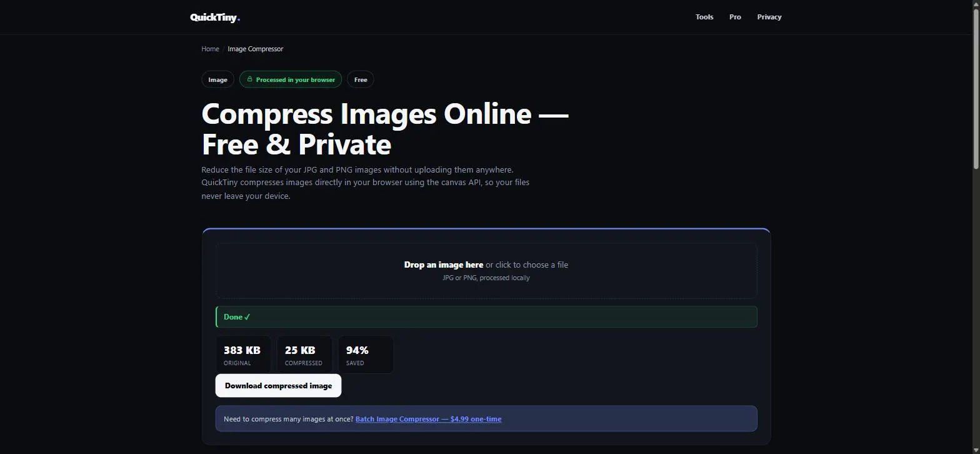Go to the Pro page
Image resolution: width=980 pixels, height=454 pixels.
pyautogui.click(x=735, y=17)
